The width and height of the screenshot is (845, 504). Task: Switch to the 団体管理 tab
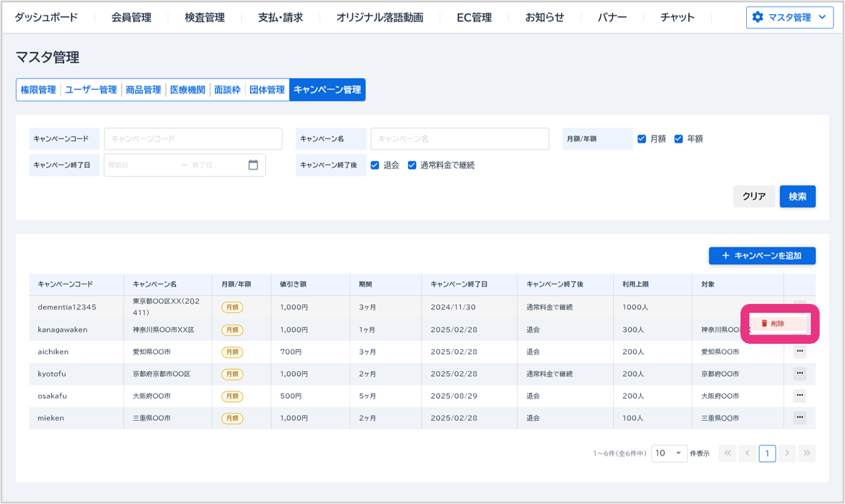coord(267,90)
